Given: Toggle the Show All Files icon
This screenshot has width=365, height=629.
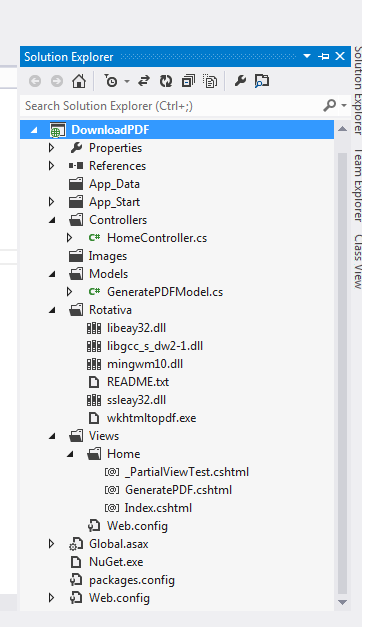Looking at the screenshot, I should (210, 81).
